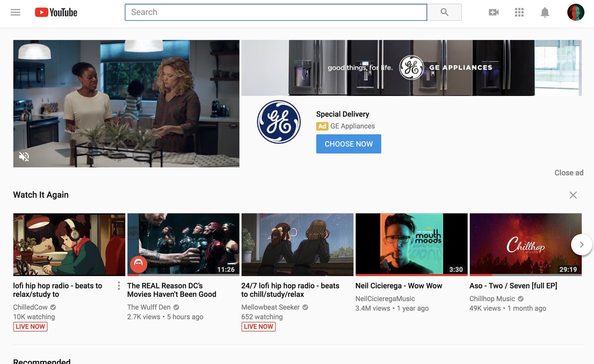
Task: Click '2.7K views • 5 hours ago' text
Action: click(x=165, y=317)
